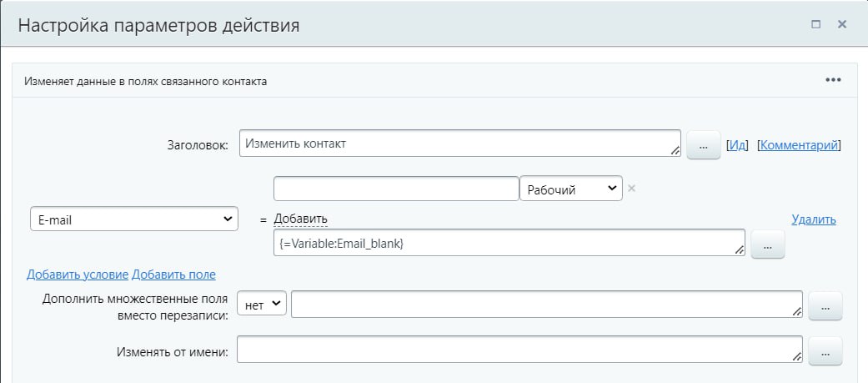
Task: Click the Ид link
Action: coord(737,145)
